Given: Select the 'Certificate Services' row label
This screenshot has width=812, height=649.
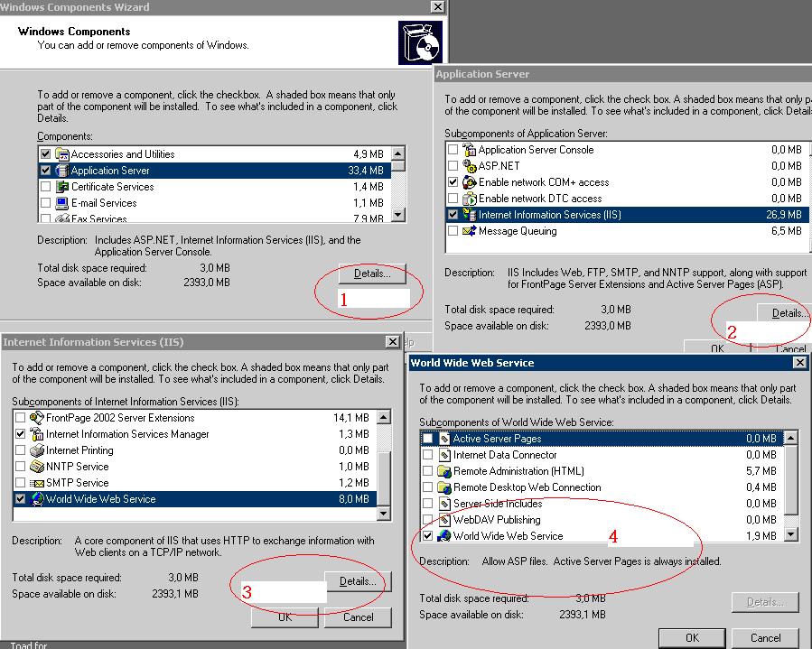Looking at the screenshot, I should point(112,187).
